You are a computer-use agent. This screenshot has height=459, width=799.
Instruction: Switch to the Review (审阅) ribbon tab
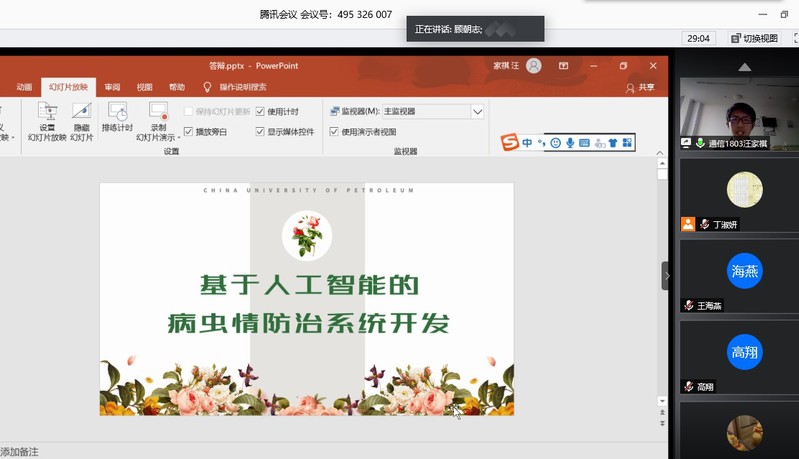pos(113,88)
